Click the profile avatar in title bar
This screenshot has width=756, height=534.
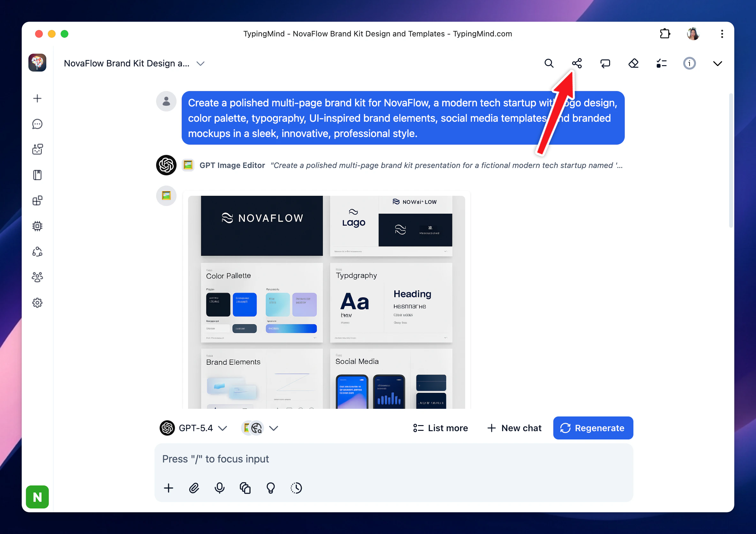(693, 34)
